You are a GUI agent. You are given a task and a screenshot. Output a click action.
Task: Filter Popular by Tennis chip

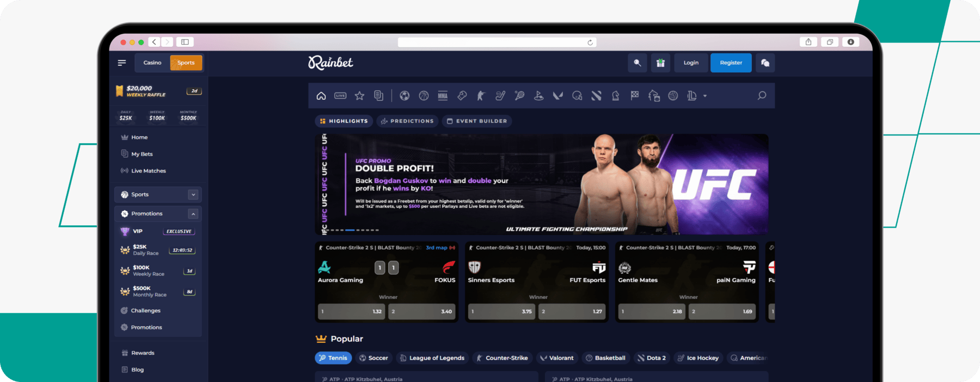tap(333, 358)
